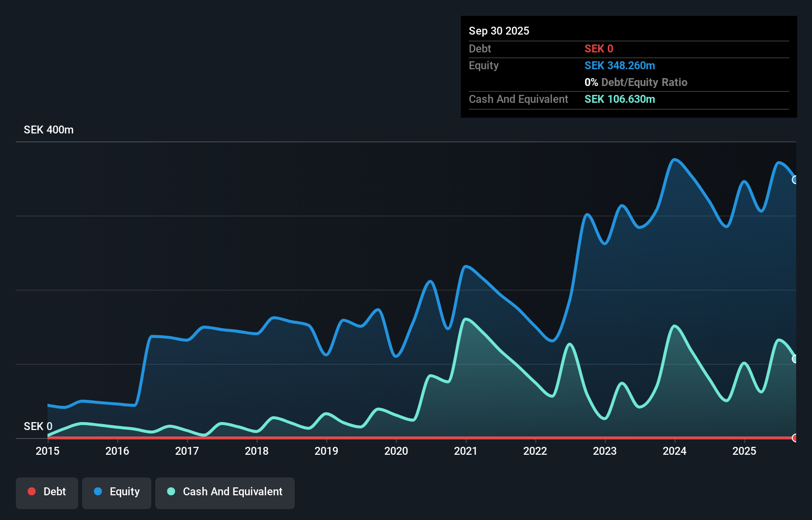Click the teal Cash And Equivalent legend dot

(x=171, y=491)
